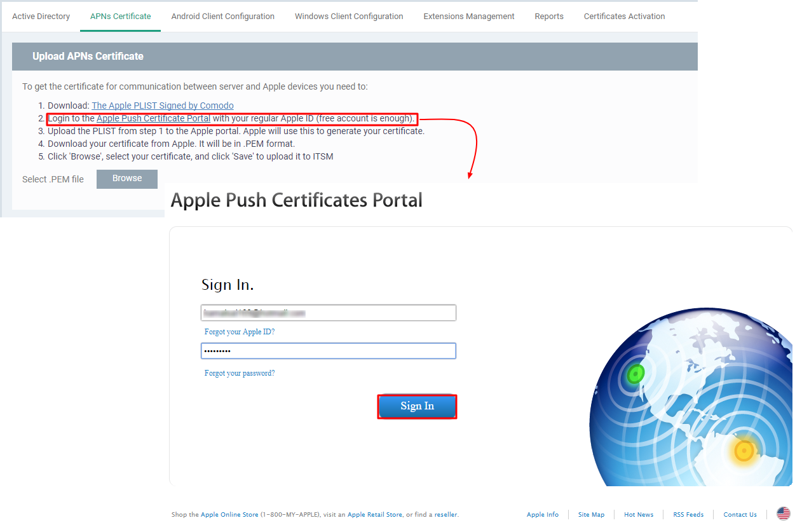Click the globe illustration on portal
The width and height of the screenshot is (795, 532).
coord(691,397)
